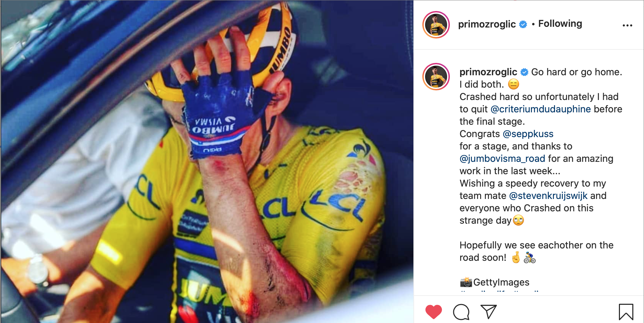The image size is (644, 323).
Task: Open primozroglic username in the caption
Action: tap(488, 72)
